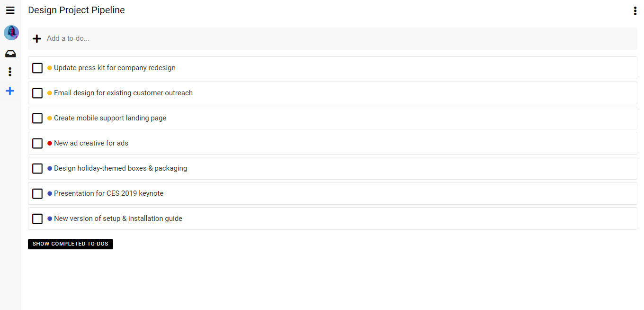Screen dimensions: 644x310
Task: Open the hamburger menu
Action: pyautogui.click(x=10, y=10)
